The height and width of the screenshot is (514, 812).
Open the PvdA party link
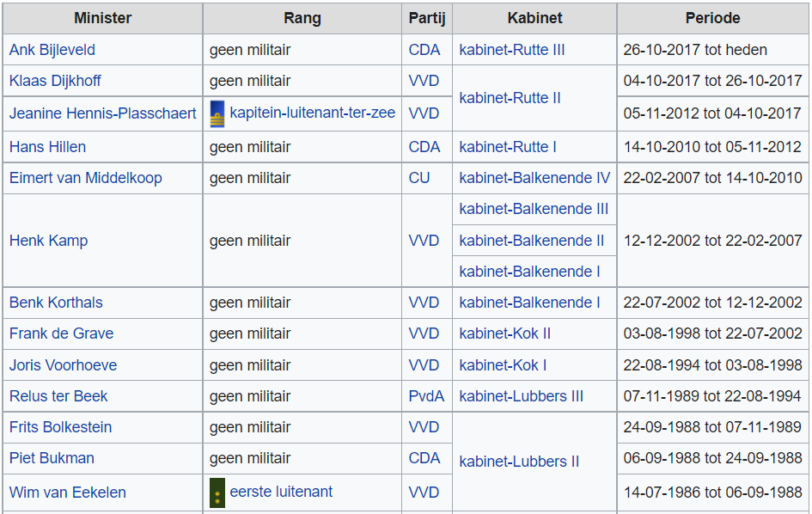pos(426,396)
